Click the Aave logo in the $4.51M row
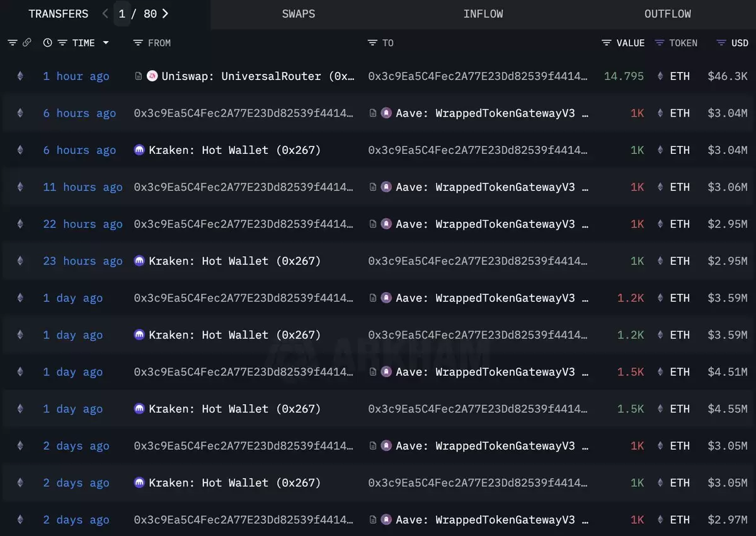This screenshot has width=756, height=536. tap(386, 372)
